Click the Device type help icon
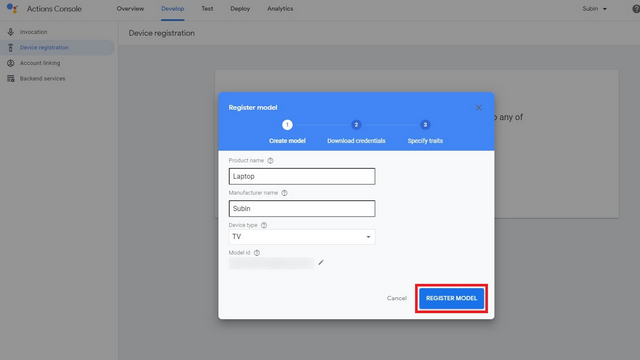Viewport: 640px width, 360px height. (x=264, y=225)
